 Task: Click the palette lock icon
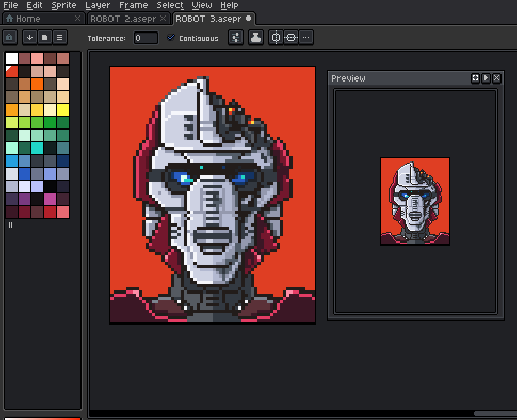tap(10, 37)
